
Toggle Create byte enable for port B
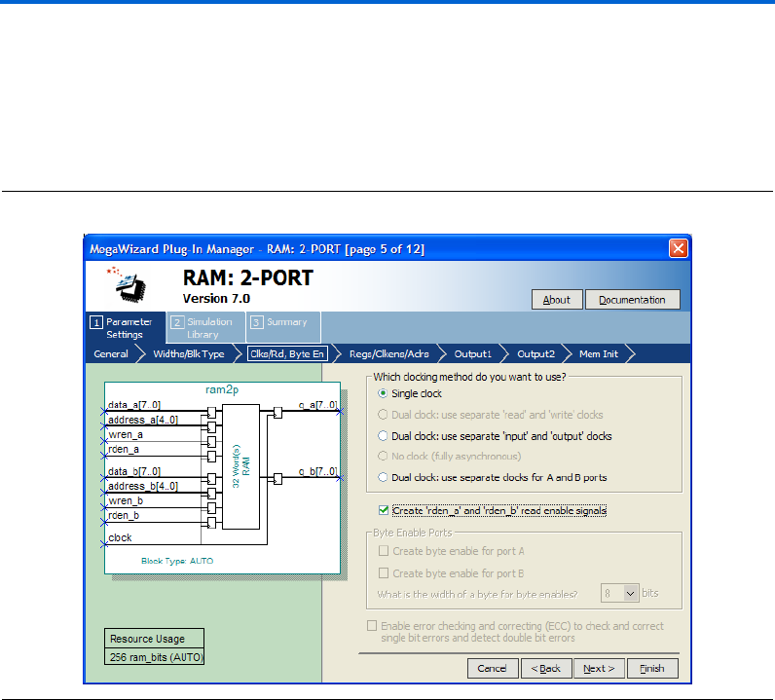pos(384,573)
